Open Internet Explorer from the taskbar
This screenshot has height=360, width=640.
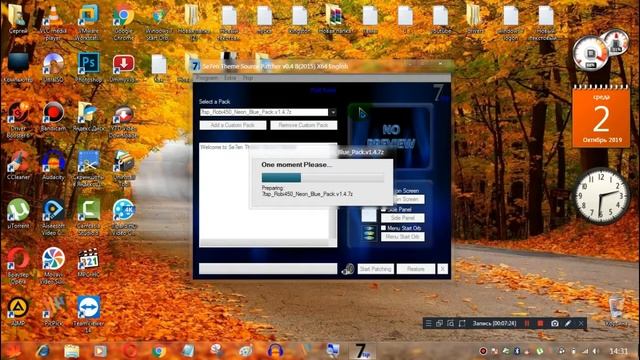(x=42, y=351)
